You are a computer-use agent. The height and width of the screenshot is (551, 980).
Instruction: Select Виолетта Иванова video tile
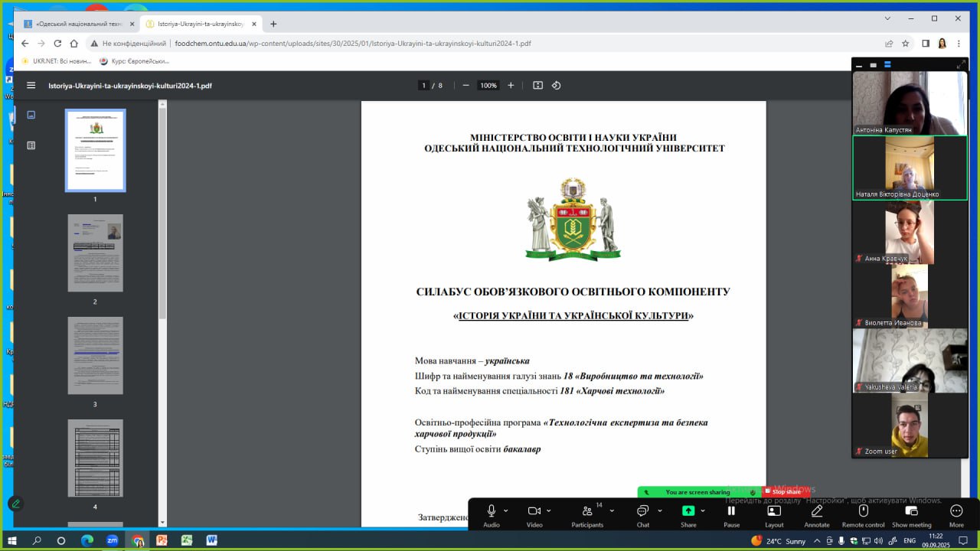click(x=910, y=296)
